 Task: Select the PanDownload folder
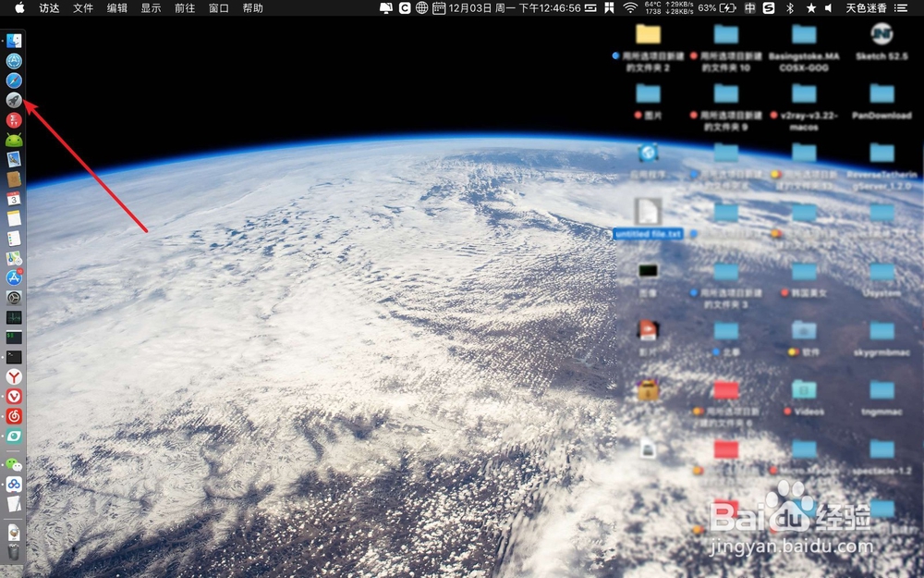pos(881,102)
